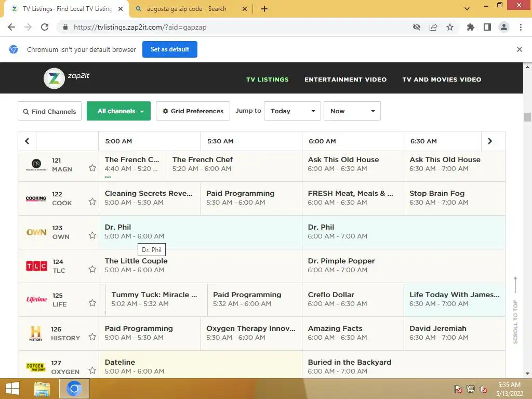The height and width of the screenshot is (399, 532).
Task: Click the zap2it logo icon
Action: click(x=54, y=78)
